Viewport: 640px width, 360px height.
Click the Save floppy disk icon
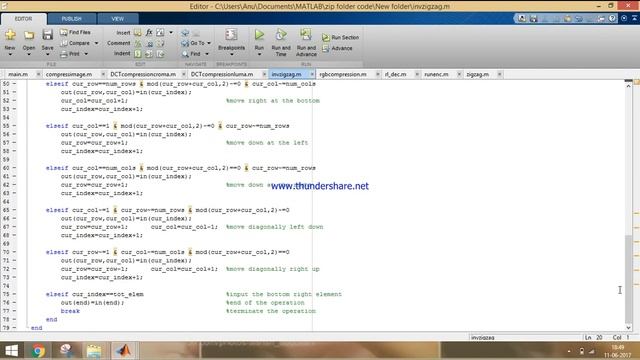47,35
